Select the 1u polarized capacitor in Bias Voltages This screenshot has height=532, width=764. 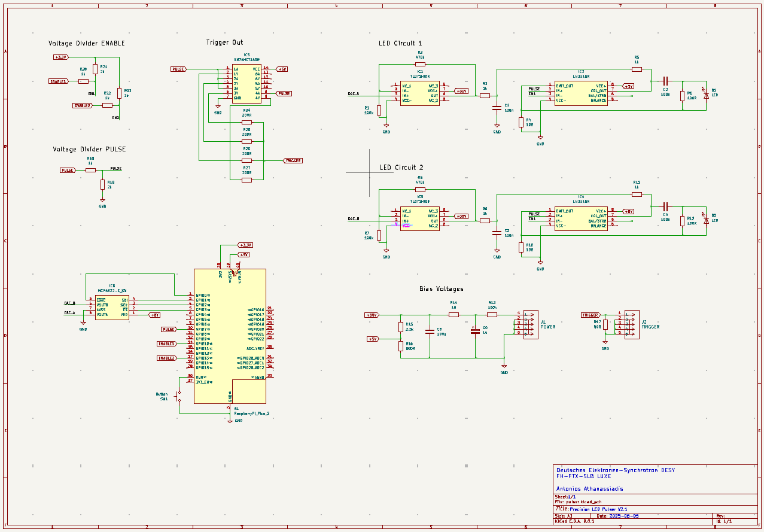point(476,330)
